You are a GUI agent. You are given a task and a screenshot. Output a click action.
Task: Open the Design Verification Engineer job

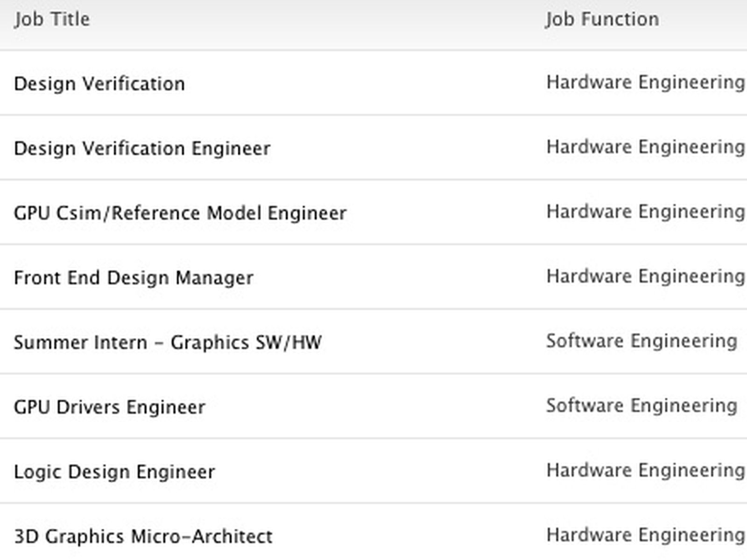coord(142,148)
